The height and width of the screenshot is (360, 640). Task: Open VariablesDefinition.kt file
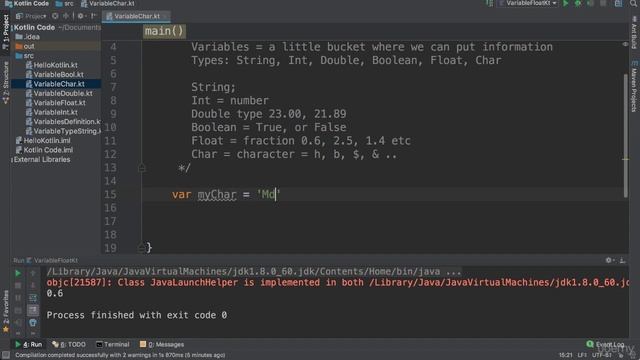63,121
